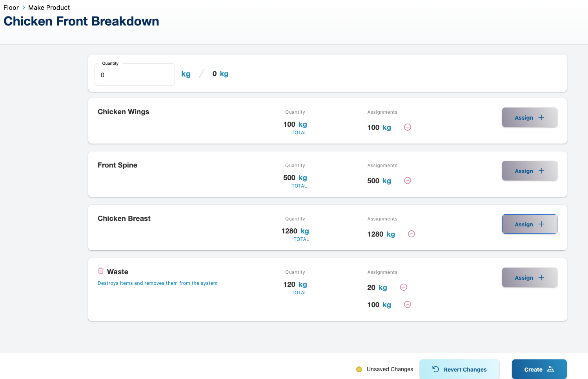Click the Waste trash can icon
Screen dimensions: 588x379
pyautogui.click(x=101, y=271)
